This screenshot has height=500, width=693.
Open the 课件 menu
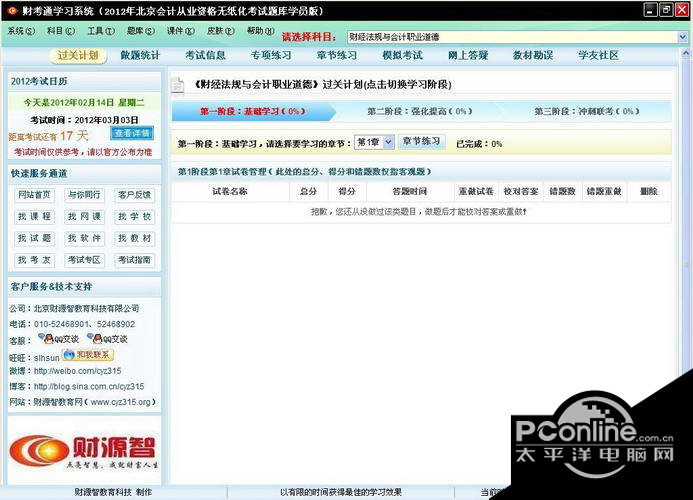tap(180, 31)
